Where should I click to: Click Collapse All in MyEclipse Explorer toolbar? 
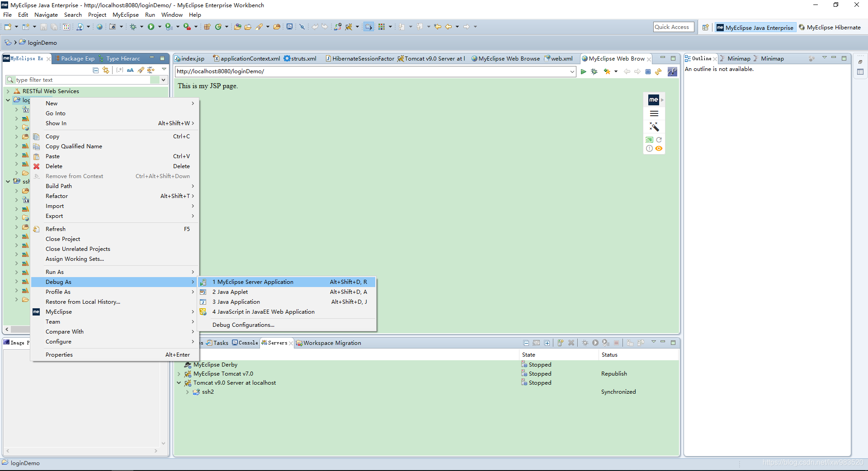coord(95,70)
